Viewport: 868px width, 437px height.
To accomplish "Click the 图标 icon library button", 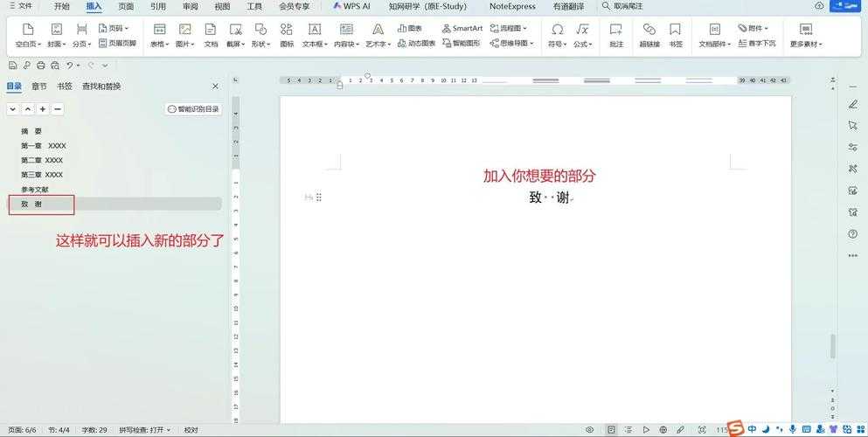I will (287, 34).
